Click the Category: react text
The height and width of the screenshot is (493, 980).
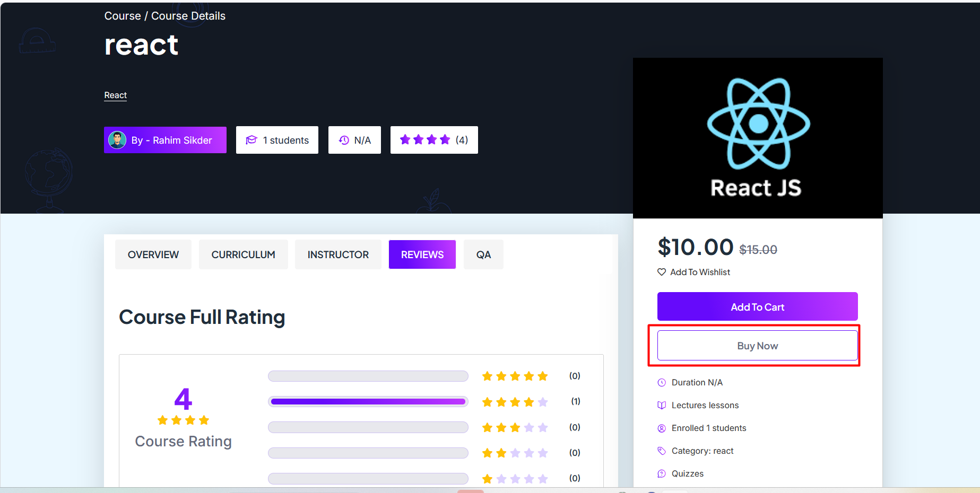click(x=703, y=451)
